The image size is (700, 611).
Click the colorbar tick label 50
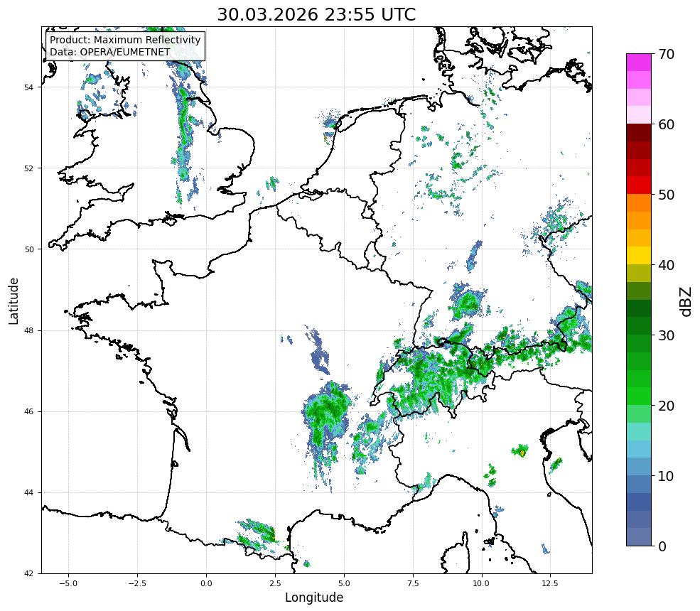coord(666,195)
